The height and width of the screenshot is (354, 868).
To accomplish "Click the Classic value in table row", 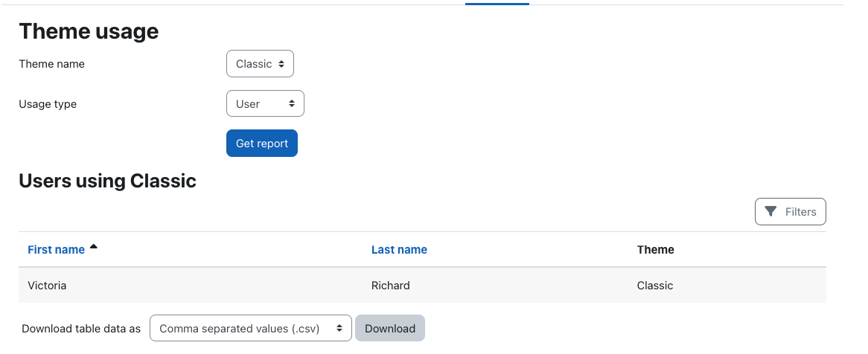I will [655, 286].
